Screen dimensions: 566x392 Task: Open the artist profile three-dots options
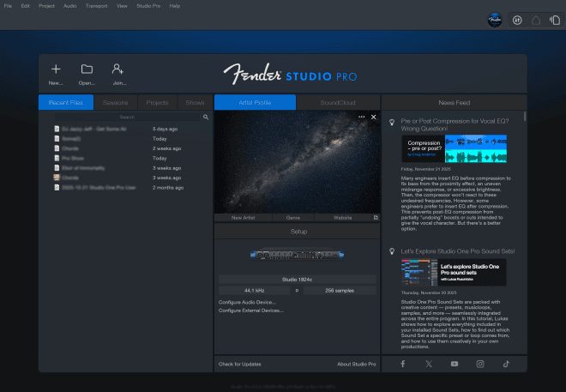pos(361,117)
